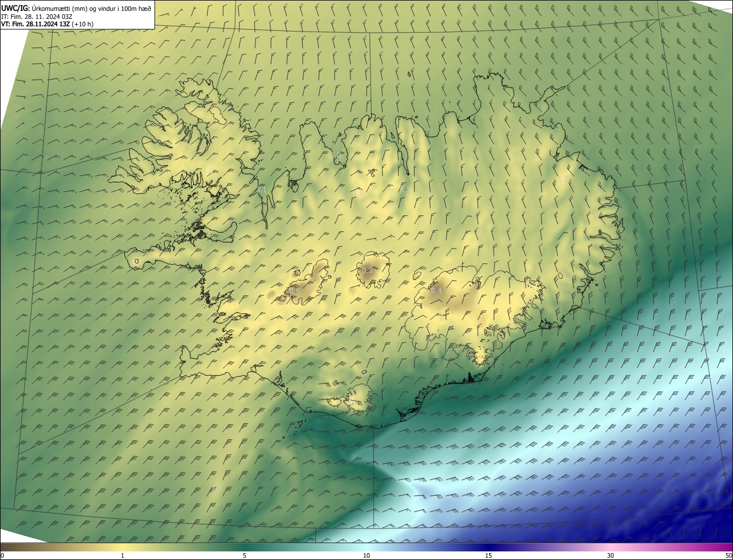Click the '15' tick label on the color scale
733x560 pixels.
(x=488, y=555)
